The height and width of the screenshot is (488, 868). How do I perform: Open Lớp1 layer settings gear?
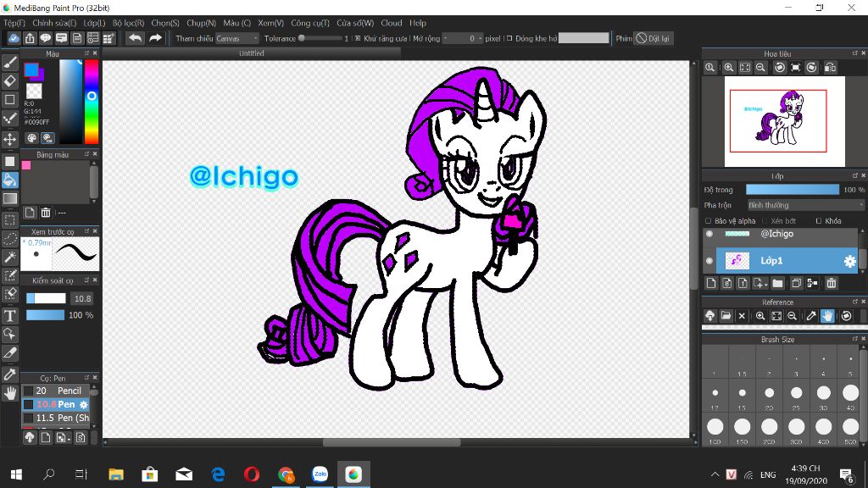[849, 261]
